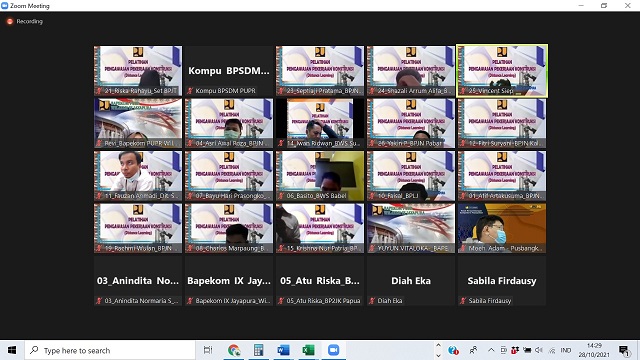Select the 25_Vincent Siep video tile
Screen dimensions: 640x360
(x=502, y=71)
